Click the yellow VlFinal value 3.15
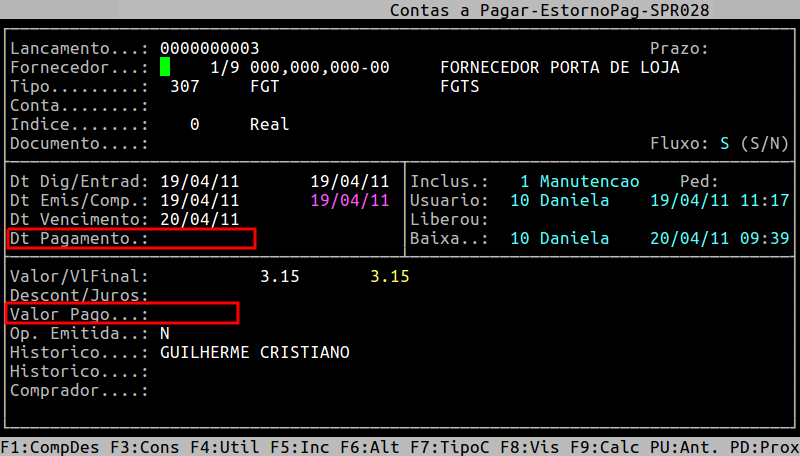Viewport: 800px width, 456px height. coord(389,277)
